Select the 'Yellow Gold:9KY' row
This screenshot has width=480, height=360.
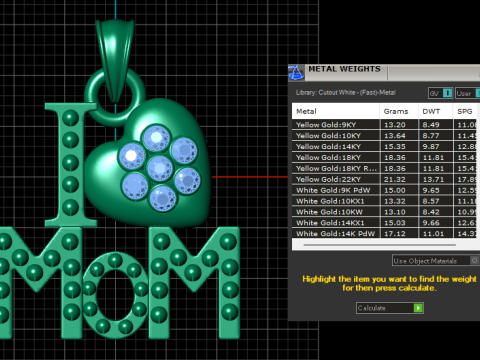pyautogui.click(x=385, y=125)
